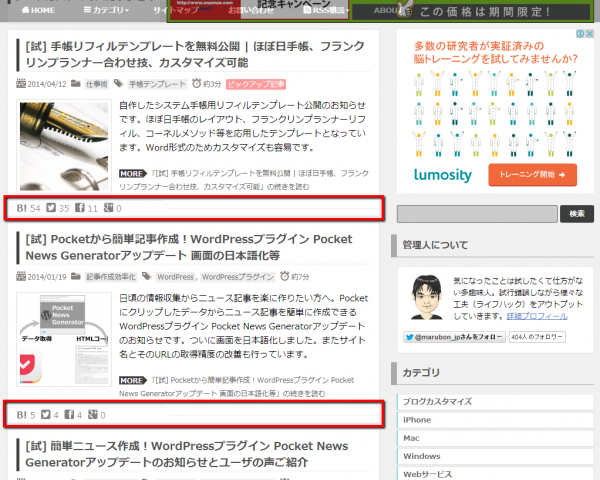The height and width of the screenshot is (480, 600).
Task: Open the Webサービス category
Action: click(x=495, y=474)
